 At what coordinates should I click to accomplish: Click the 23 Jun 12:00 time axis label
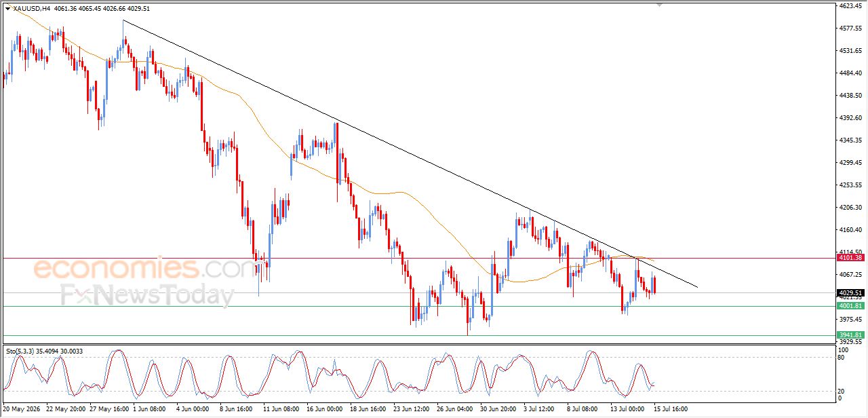point(412,408)
